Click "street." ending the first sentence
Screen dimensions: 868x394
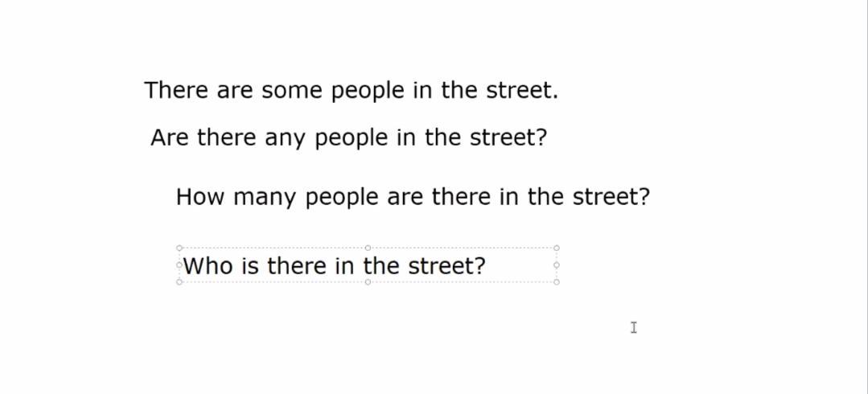tap(522, 91)
